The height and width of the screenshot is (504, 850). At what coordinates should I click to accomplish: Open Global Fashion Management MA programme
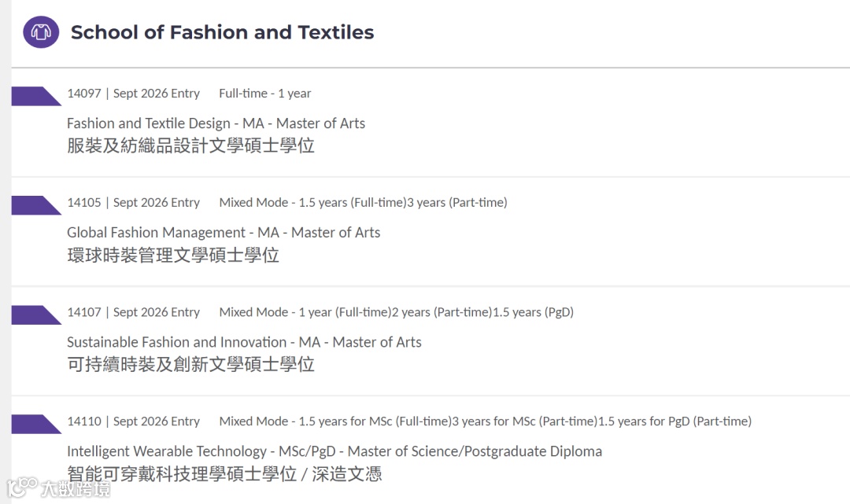coord(223,233)
